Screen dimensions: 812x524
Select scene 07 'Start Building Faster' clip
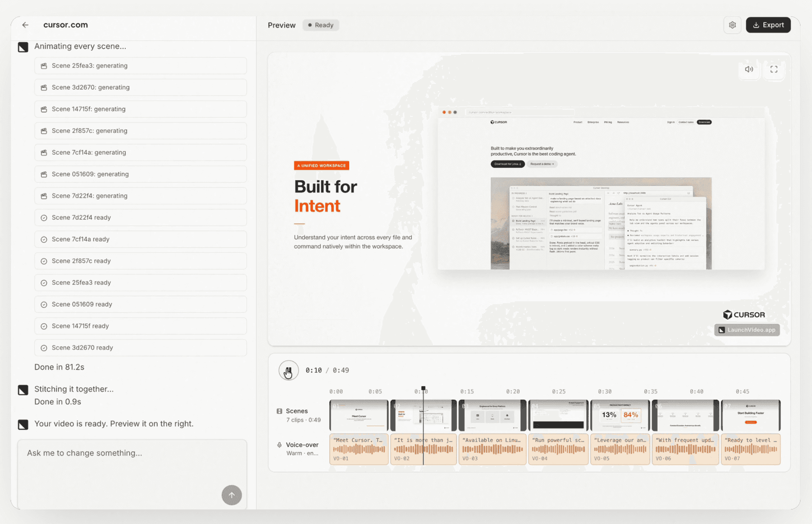click(751, 415)
